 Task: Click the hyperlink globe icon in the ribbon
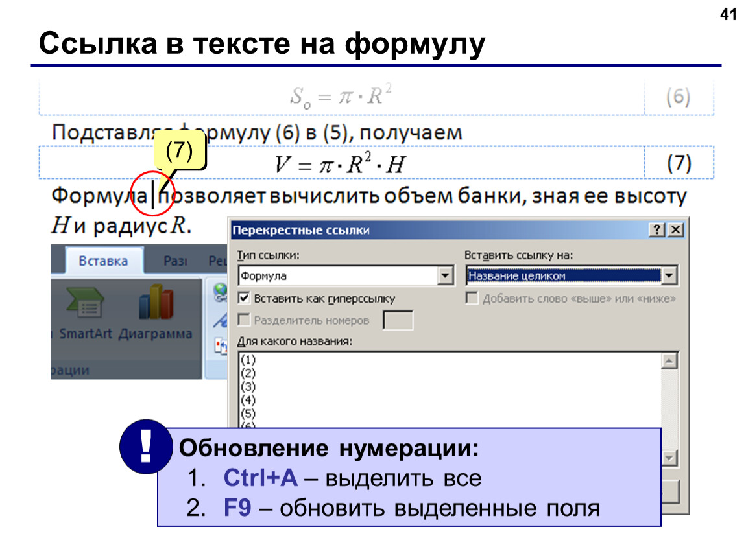tap(220, 292)
